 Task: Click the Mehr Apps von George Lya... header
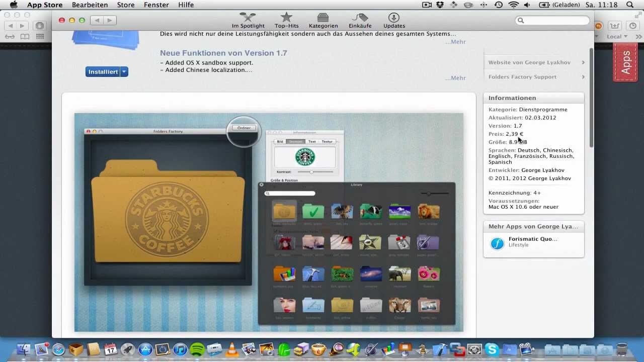[533, 226]
